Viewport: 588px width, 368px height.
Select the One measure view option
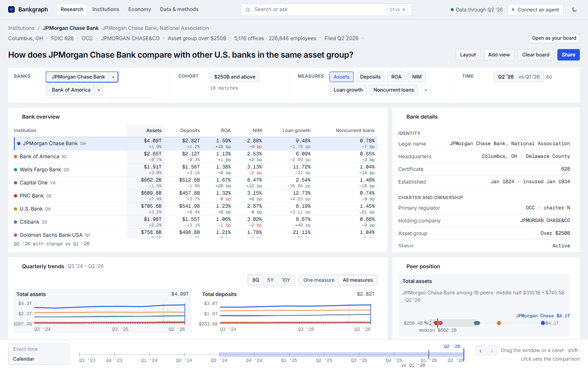pos(319,280)
